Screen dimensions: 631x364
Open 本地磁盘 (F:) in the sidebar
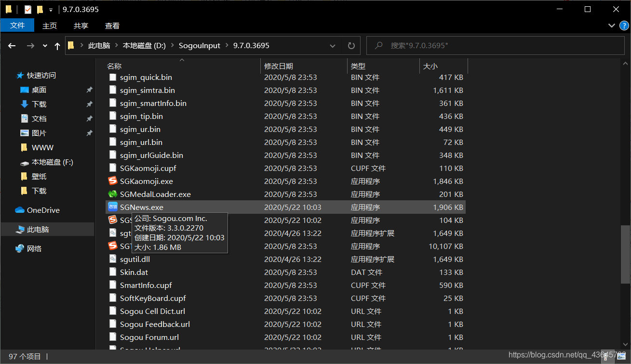52,162
